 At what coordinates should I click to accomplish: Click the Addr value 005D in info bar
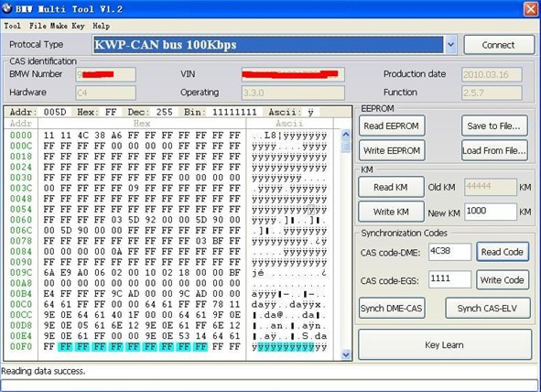(55, 112)
